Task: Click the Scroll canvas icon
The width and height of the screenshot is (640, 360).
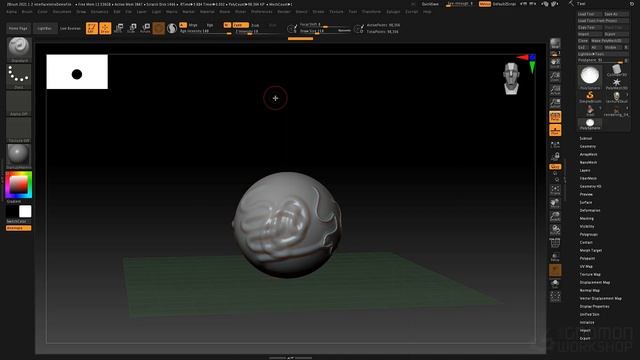Action: [x=555, y=63]
